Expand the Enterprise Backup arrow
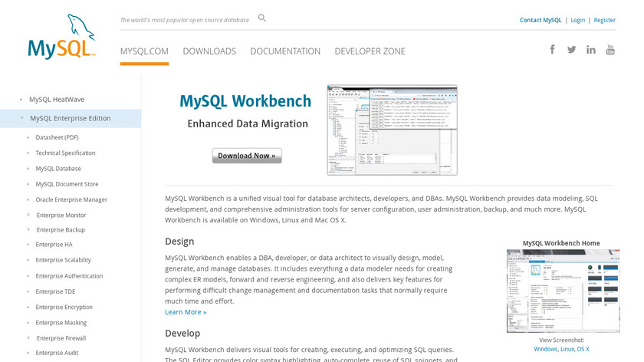The width and height of the screenshot is (644, 362). [28, 229]
